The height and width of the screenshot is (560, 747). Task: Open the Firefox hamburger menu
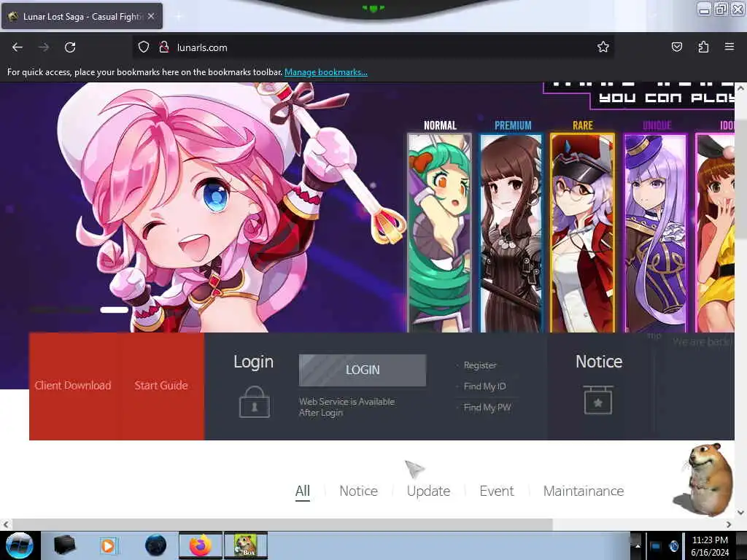729,47
